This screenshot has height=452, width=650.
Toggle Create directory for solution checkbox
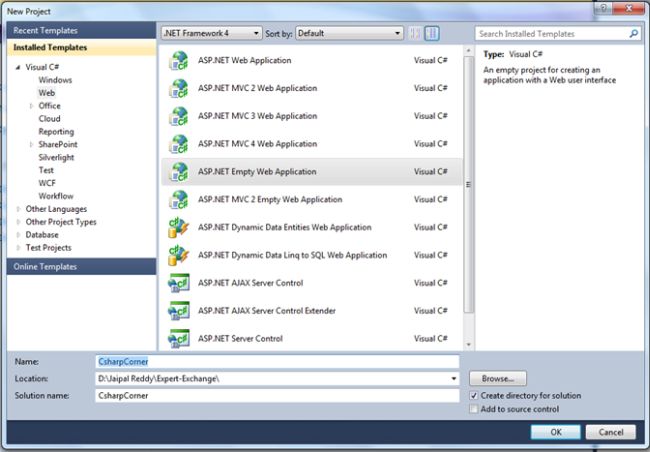click(x=474, y=396)
